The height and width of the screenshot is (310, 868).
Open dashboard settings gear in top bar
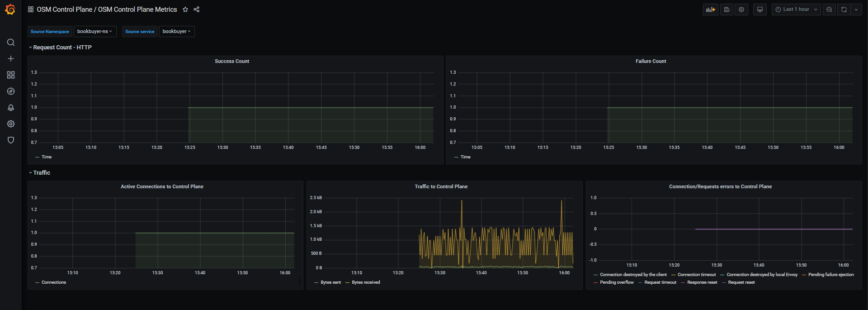(x=741, y=10)
